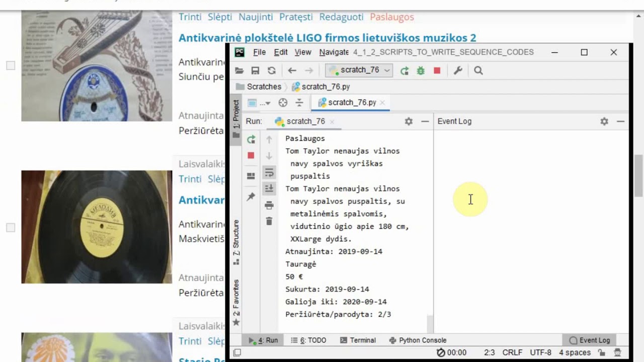Viewport: 644px width, 362px height.
Task: Pin the Run tab
Action: [x=251, y=197]
